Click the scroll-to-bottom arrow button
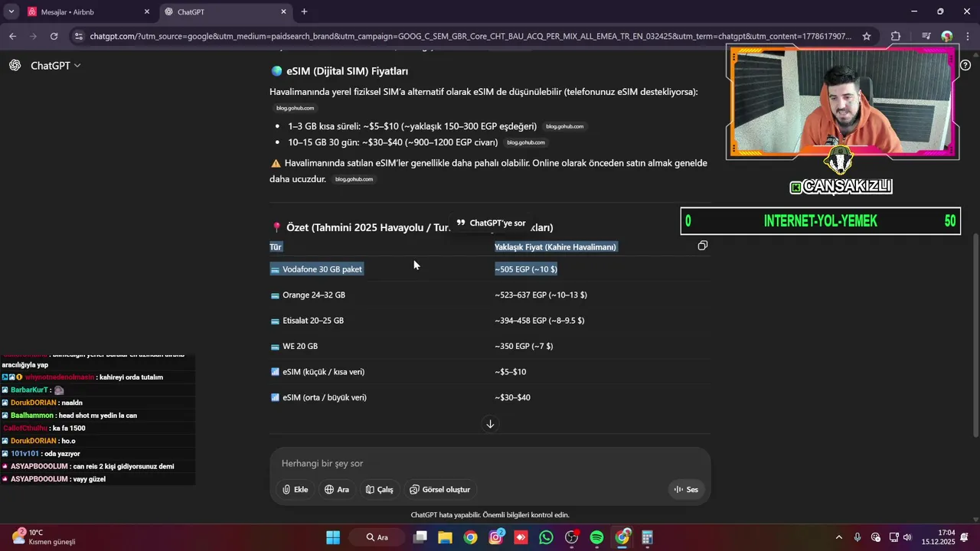The image size is (980, 551). pyautogui.click(x=490, y=424)
